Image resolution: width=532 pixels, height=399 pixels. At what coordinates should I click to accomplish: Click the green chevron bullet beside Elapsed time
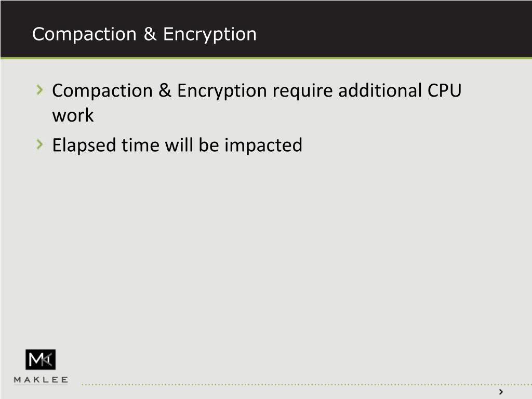click(x=39, y=144)
